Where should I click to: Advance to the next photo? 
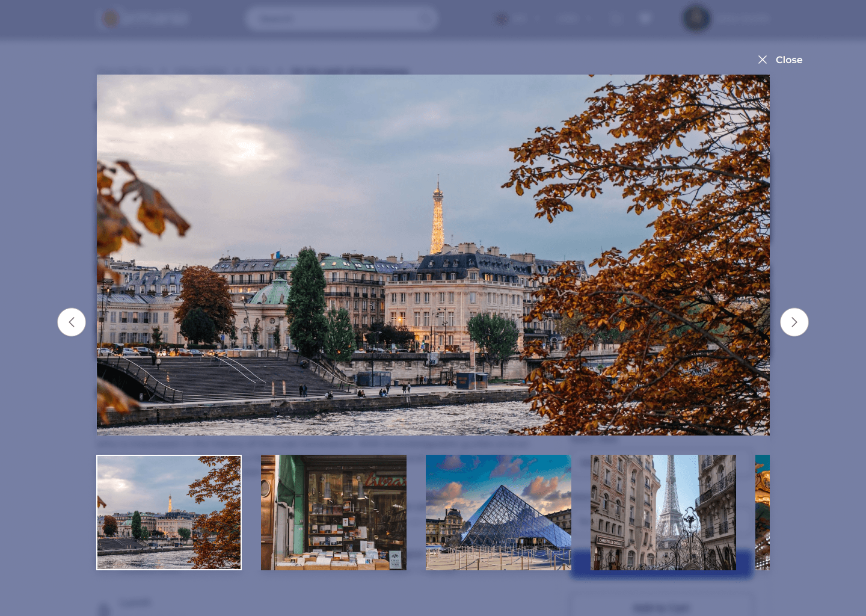pyautogui.click(x=794, y=322)
